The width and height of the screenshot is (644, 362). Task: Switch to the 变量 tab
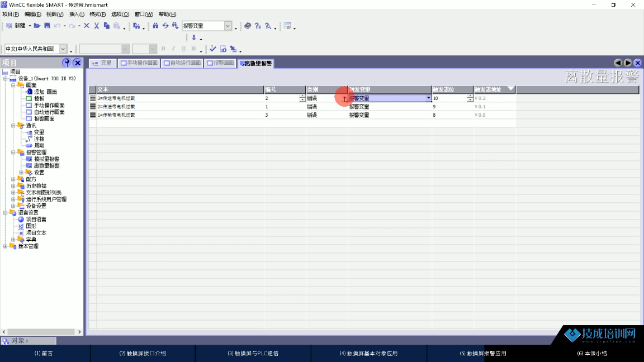tap(103, 63)
